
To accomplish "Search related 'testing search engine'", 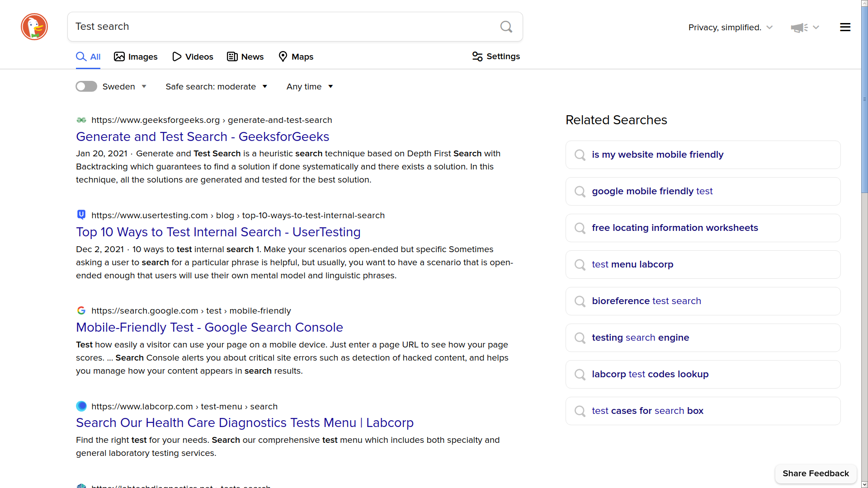I will 703,338.
